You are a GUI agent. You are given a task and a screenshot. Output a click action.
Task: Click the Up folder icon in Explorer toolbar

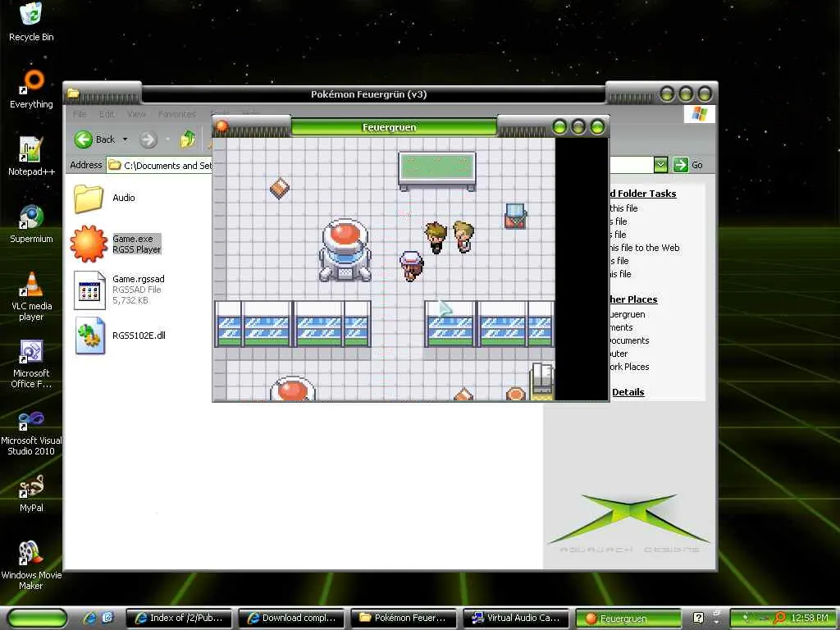(188, 139)
